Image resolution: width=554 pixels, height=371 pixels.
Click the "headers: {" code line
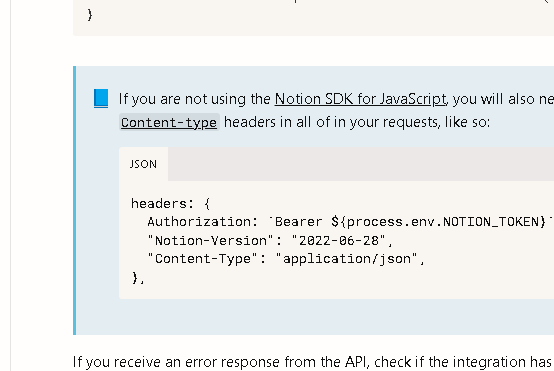pos(171,204)
